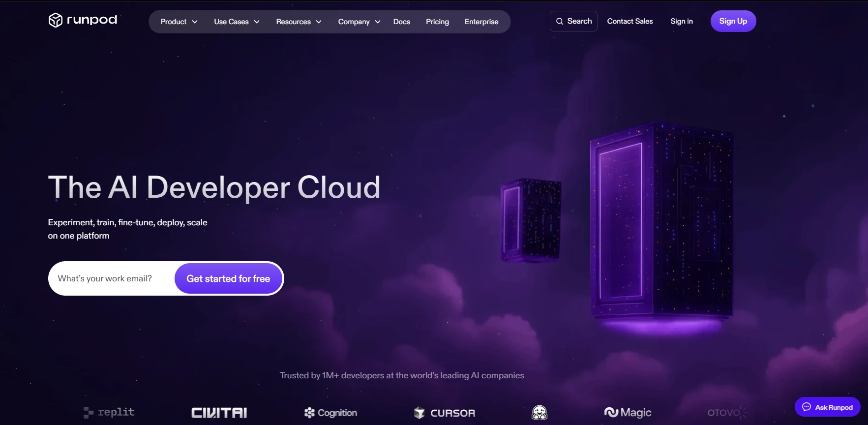Viewport: 868px width, 425px height.
Task: Open the Company menu
Action: (x=359, y=22)
